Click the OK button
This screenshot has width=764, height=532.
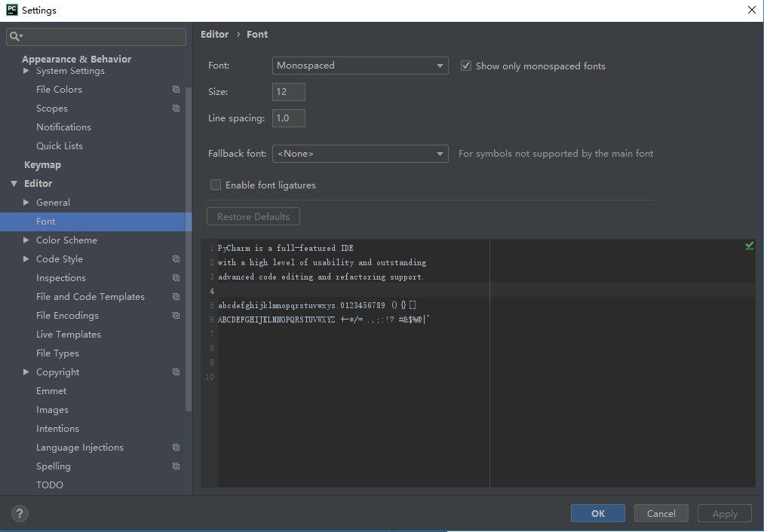598,513
